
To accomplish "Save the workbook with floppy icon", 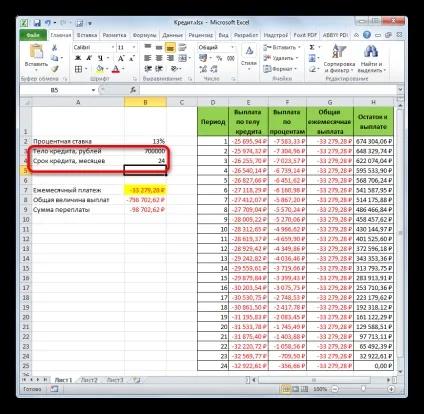I will pos(37,23).
